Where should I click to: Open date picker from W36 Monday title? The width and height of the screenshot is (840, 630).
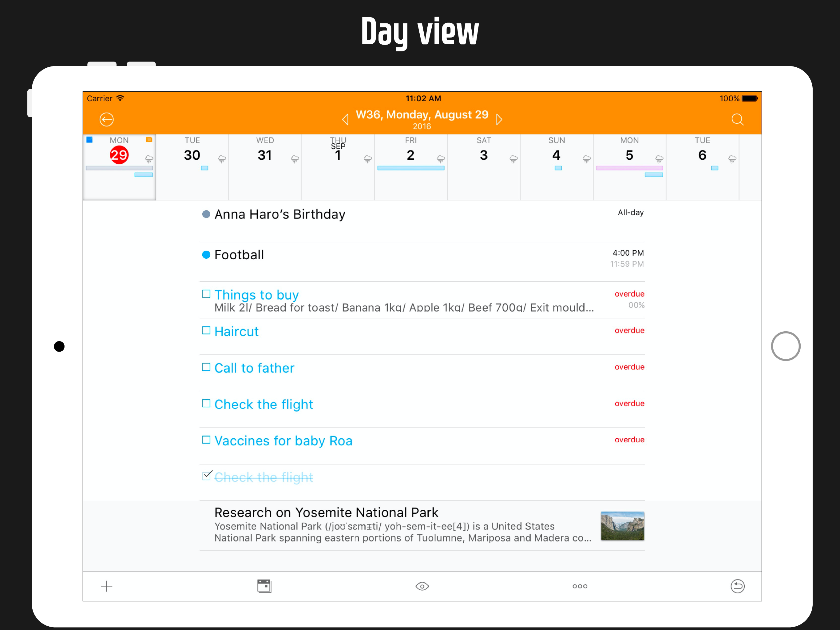pyautogui.click(x=422, y=115)
